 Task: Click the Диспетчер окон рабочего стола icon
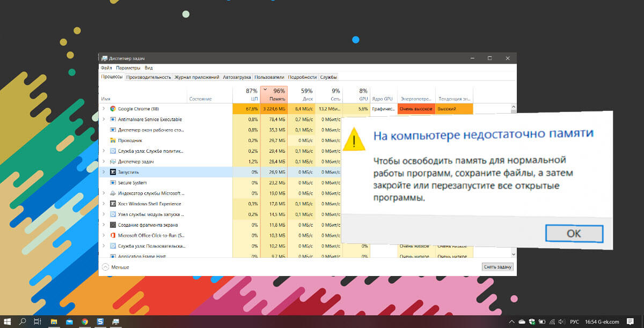(x=113, y=130)
